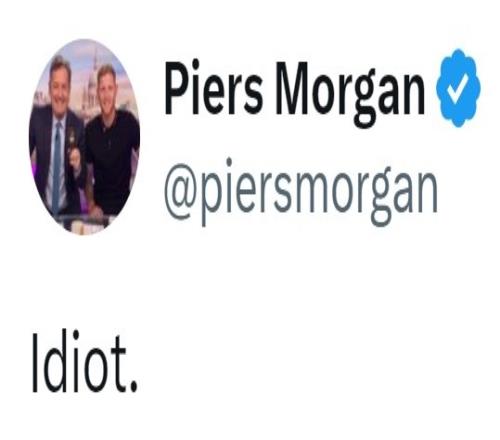Click the word "Morgan" in display name
Screen dimensions: 500x440
tap(350, 95)
